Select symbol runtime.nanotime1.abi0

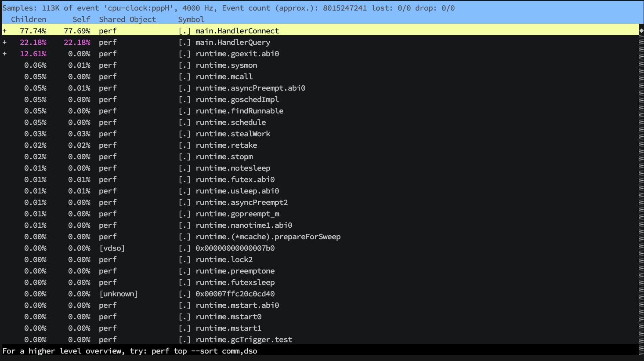pyautogui.click(x=244, y=225)
